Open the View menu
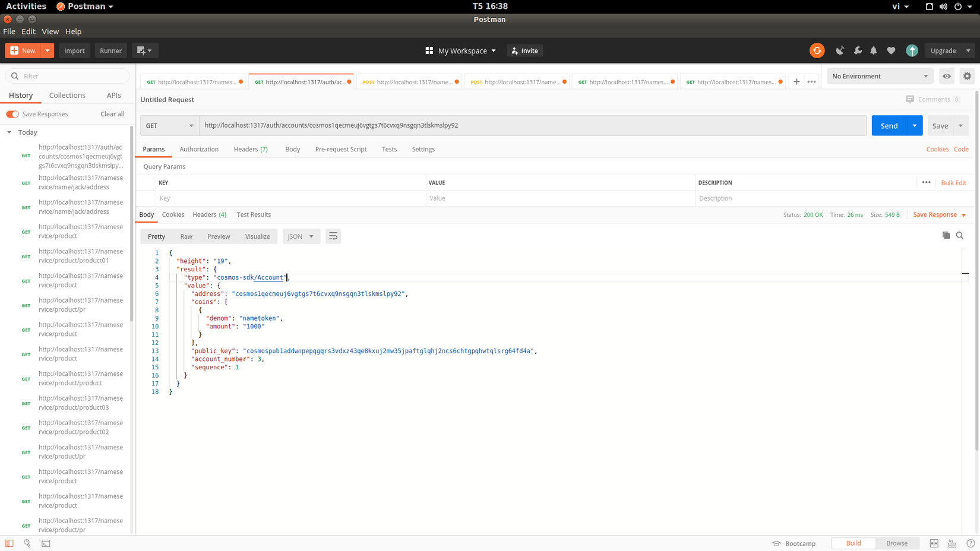Image resolution: width=980 pixels, height=551 pixels. pyautogui.click(x=50, y=31)
